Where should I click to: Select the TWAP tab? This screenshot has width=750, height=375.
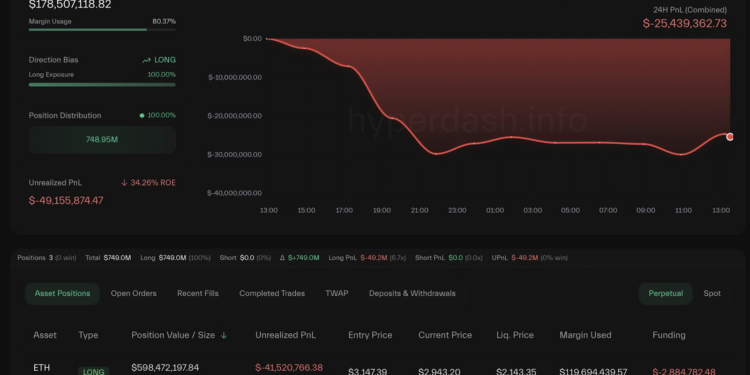pyautogui.click(x=337, y=294)
